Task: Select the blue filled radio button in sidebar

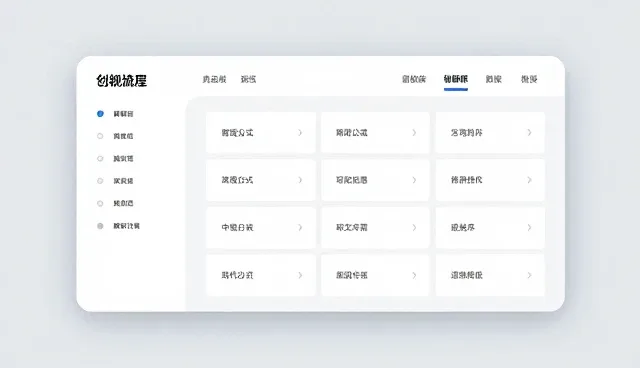Action: [x=100, y=114]
